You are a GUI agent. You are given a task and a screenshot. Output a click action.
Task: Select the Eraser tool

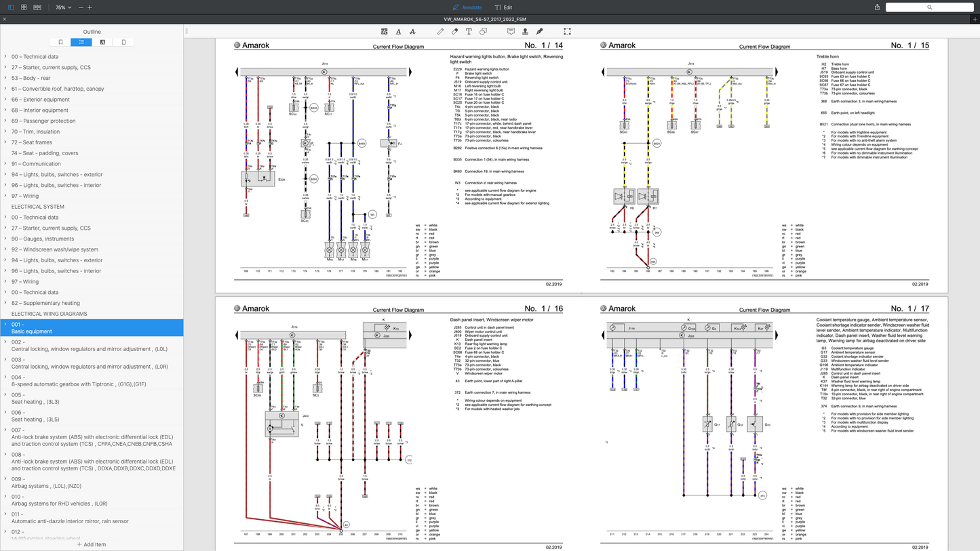click(x=454, y=31)
